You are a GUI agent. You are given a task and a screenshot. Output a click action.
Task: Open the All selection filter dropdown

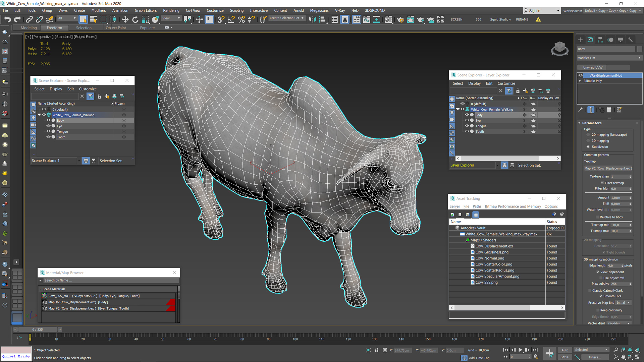(x=67, y=18)
